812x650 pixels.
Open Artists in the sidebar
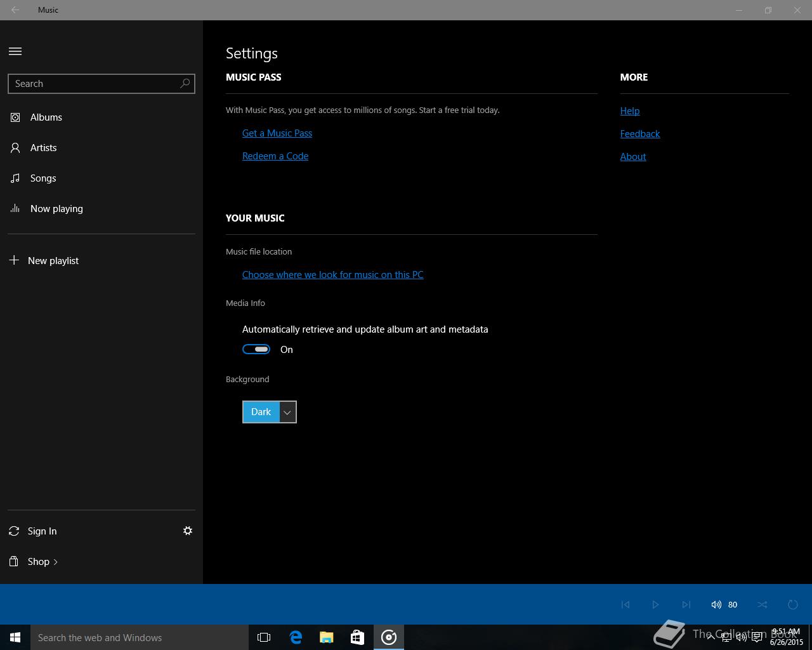[x=101, y=148]
